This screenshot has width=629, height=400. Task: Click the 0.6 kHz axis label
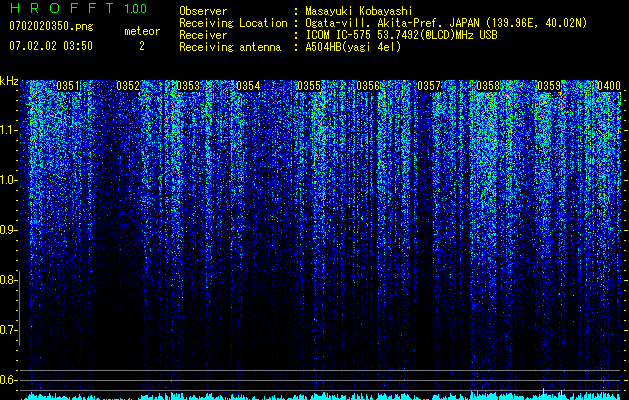(x=8, y=380)
